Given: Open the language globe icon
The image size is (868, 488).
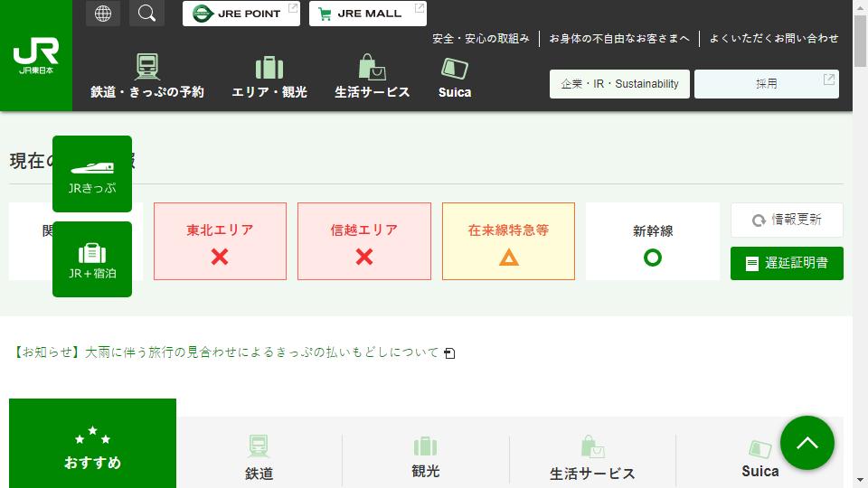Looking at the screenshot, I should (103, 14).
